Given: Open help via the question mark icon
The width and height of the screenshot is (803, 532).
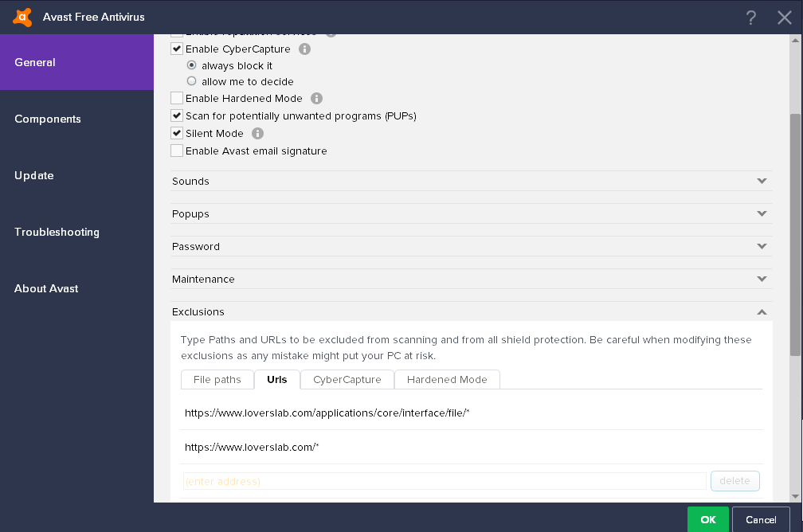Looking at the screenshot, I should click(x=750, y=18).
